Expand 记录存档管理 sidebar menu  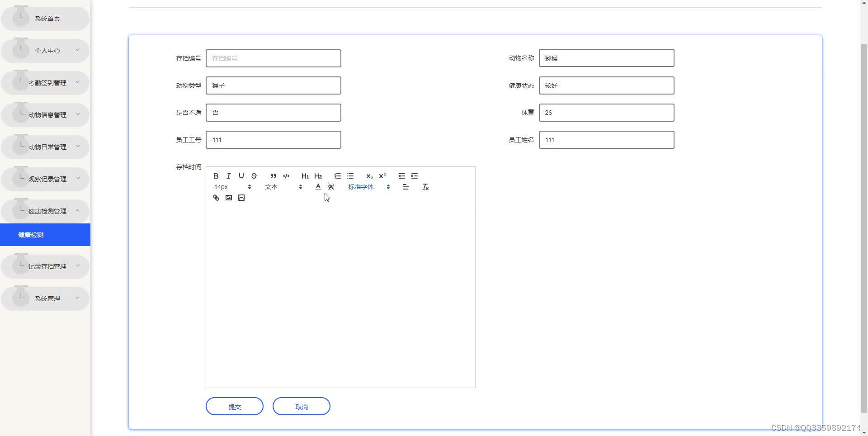click(45, 266)
